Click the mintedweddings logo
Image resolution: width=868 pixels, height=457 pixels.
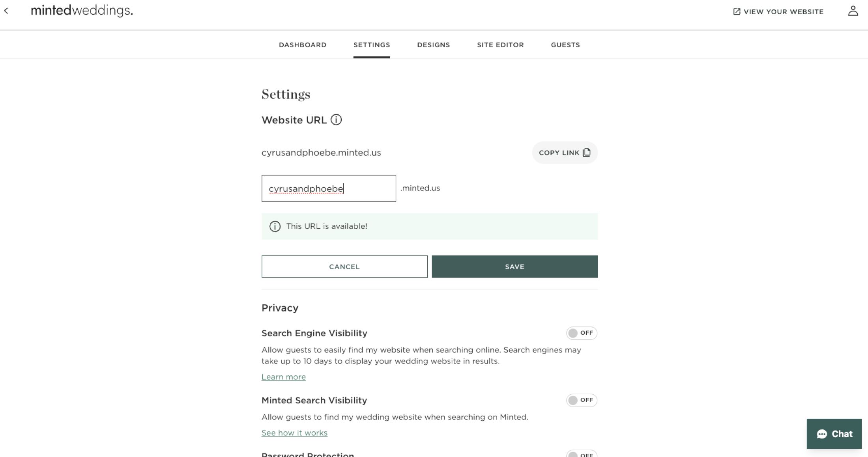[x=82, y=11]
